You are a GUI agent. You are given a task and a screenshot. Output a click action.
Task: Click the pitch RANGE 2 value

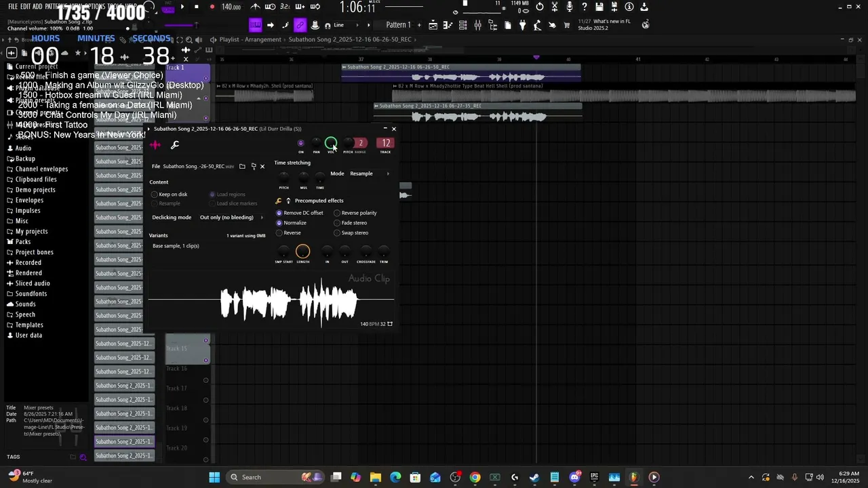(361, 143)
